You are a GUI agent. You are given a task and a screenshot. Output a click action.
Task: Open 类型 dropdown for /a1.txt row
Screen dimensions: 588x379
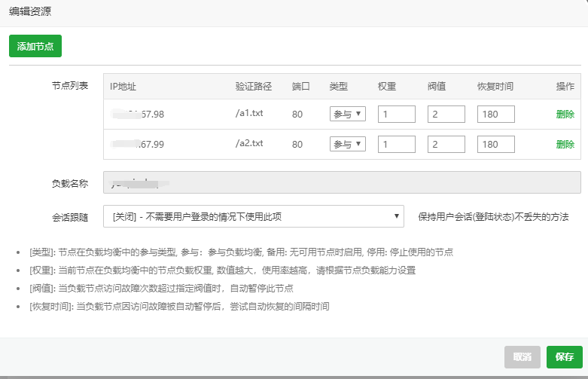(348, 114)
